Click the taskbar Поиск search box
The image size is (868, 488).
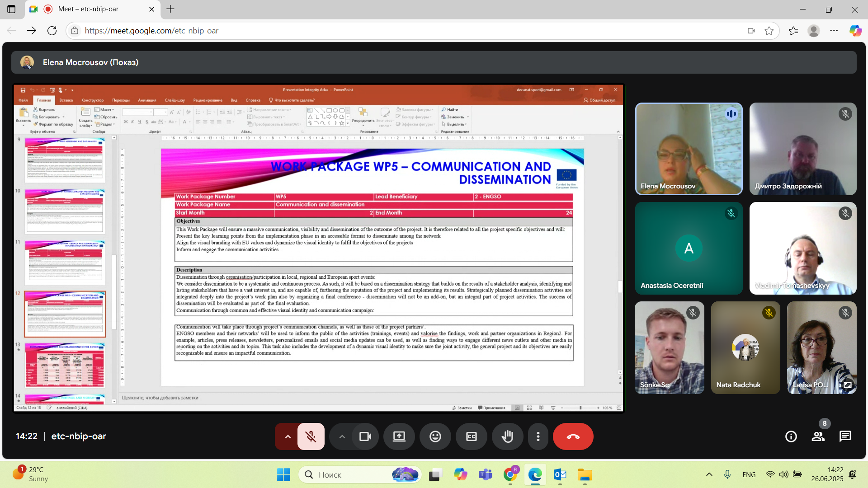pos(360,475)
